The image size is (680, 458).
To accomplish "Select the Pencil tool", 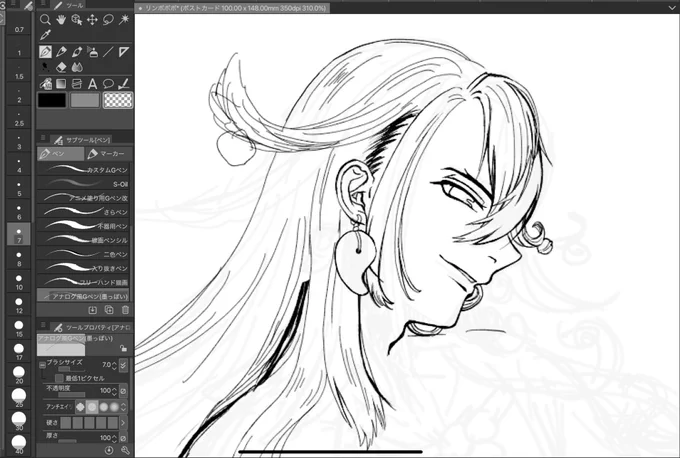I will 61,52.
